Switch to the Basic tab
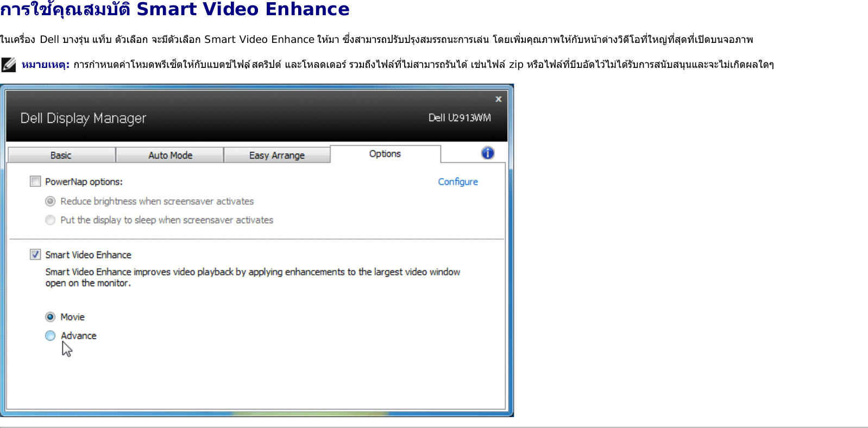Screen dimensions: 868x428 pos(61,155)
